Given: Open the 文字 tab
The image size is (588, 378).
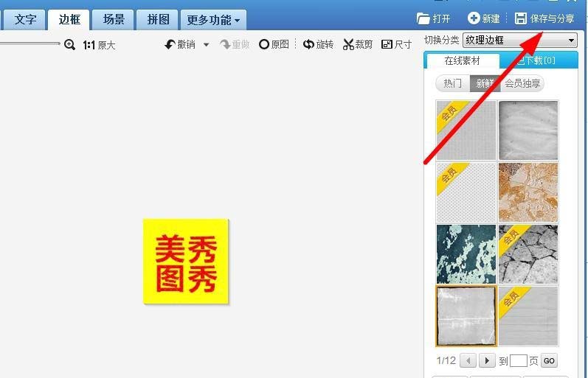Looking at the screenshot, I should 25,19.
